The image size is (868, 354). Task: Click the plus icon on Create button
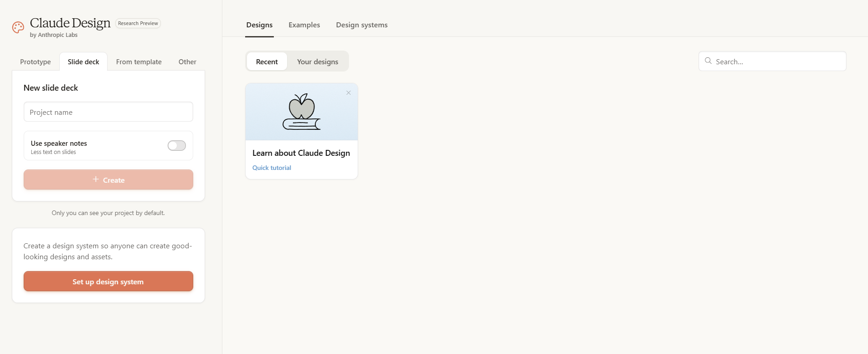pos(96,180)
